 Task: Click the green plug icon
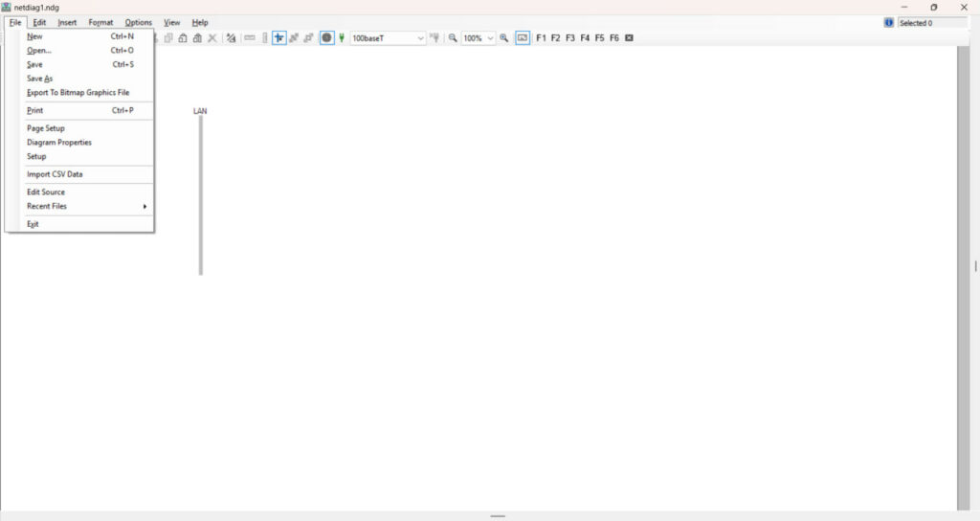[342, 38]
